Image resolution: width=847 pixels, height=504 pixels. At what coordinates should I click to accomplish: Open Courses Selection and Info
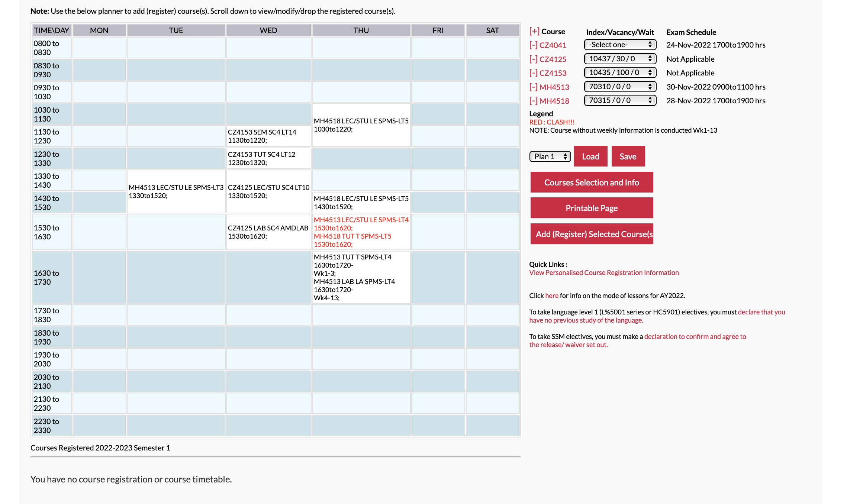[x=592, y=182]
